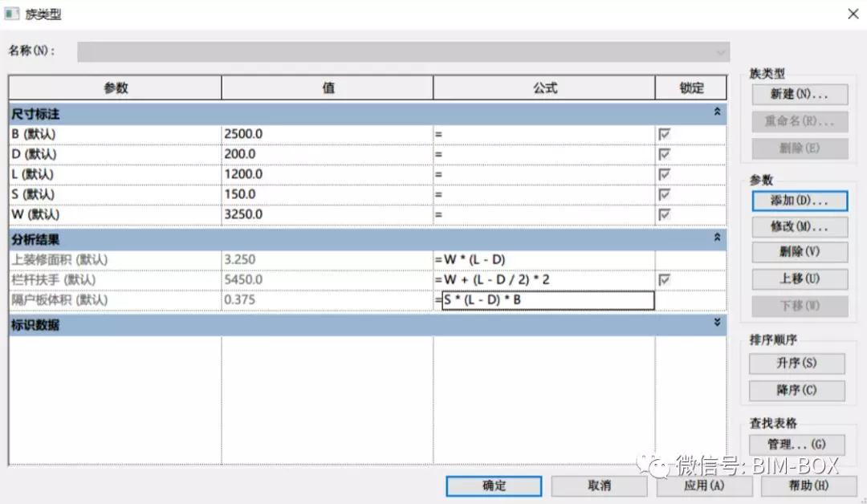Click the 公式 column header
The image size is (867, 504).
544,87
